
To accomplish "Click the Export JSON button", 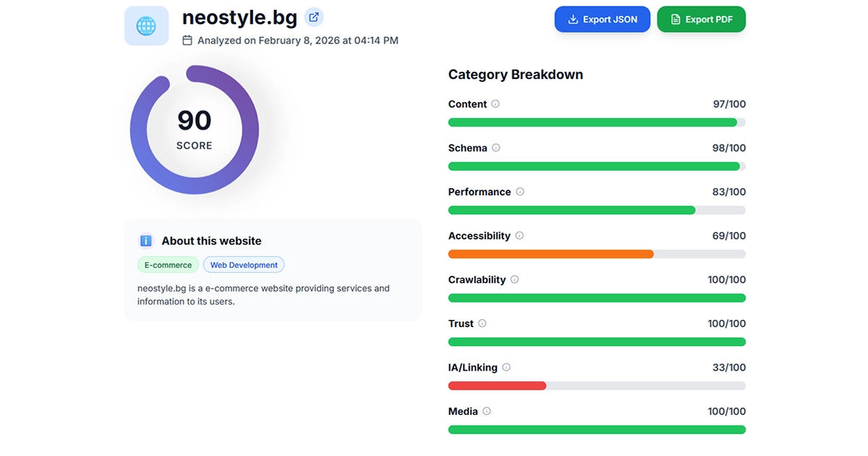I will tap(603, 20).
